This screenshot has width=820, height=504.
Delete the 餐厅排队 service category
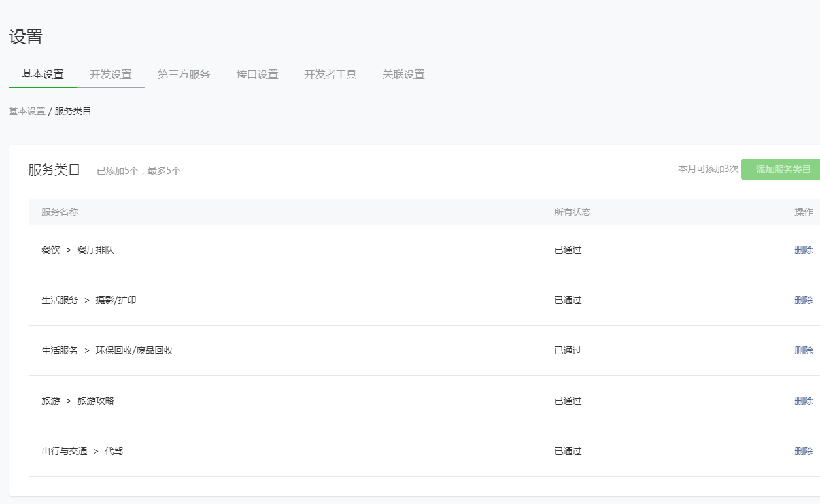point(804,250)
